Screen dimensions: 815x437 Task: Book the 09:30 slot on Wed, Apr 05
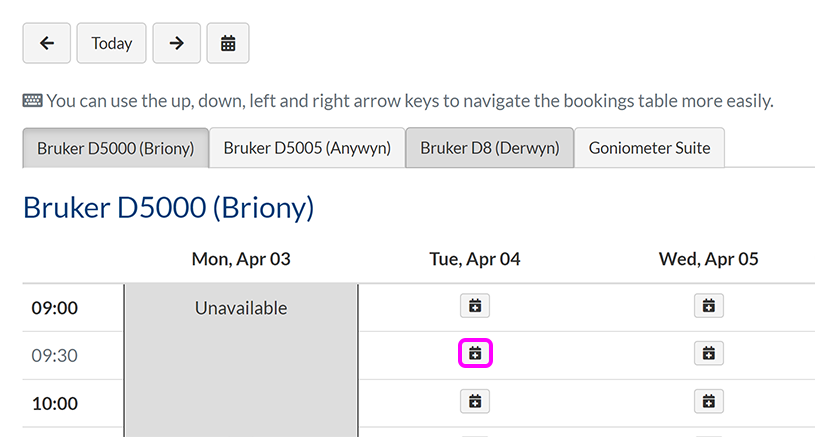(x=708, y=353)
